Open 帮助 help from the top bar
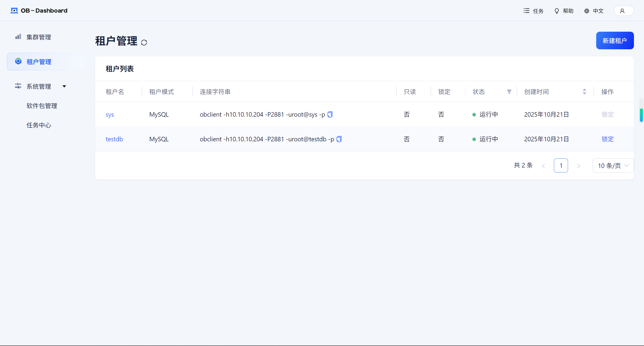This screenshot has width=644, height=346. [564, 11]
